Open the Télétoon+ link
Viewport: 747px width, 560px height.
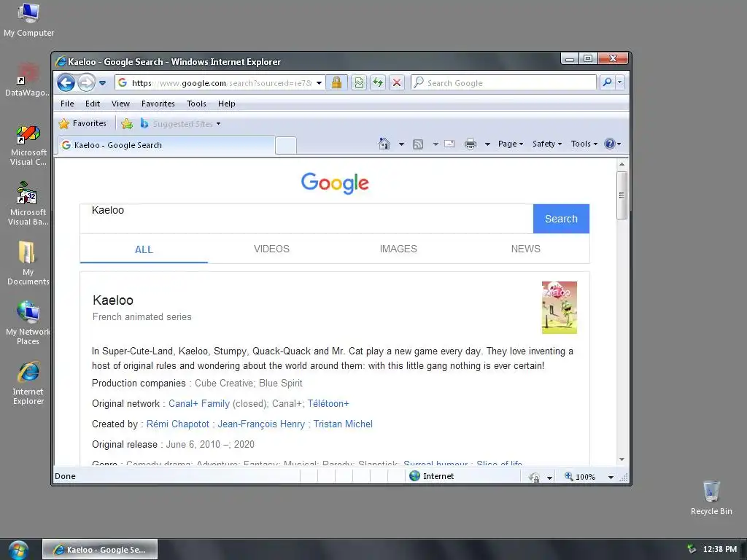tap(328, 403)
